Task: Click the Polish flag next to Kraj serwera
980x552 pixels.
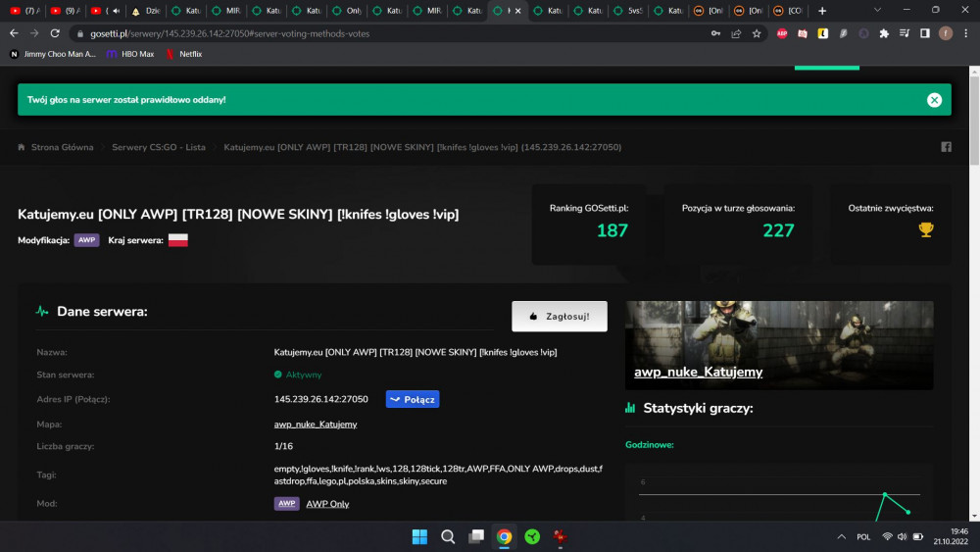Action: coord(178,240)
